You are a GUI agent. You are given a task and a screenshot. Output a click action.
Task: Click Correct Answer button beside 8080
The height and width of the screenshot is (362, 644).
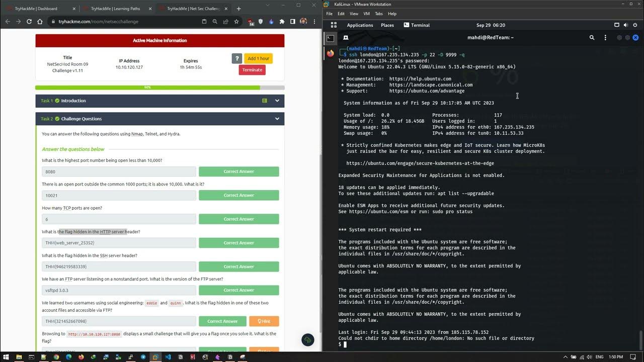click(x=239, y=171)
